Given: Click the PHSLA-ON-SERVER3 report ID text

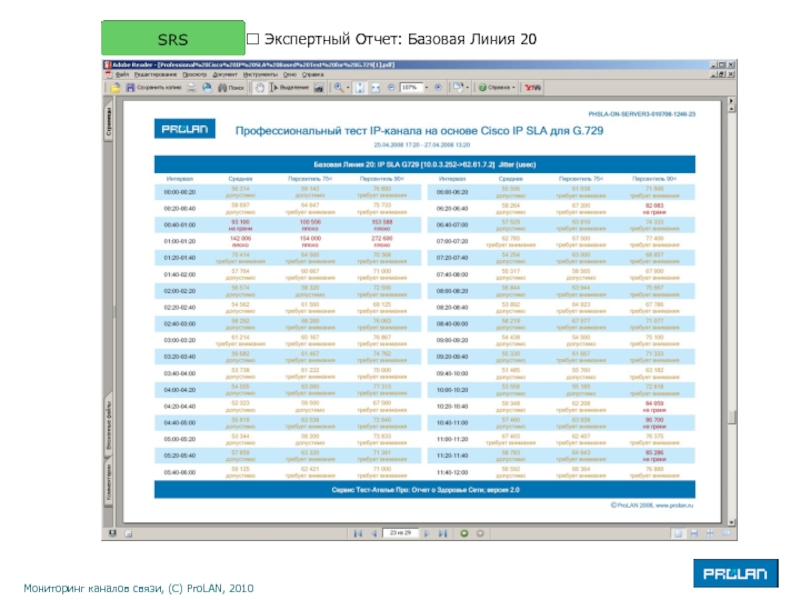Looking at the screenshot, I should coord(642,114).
